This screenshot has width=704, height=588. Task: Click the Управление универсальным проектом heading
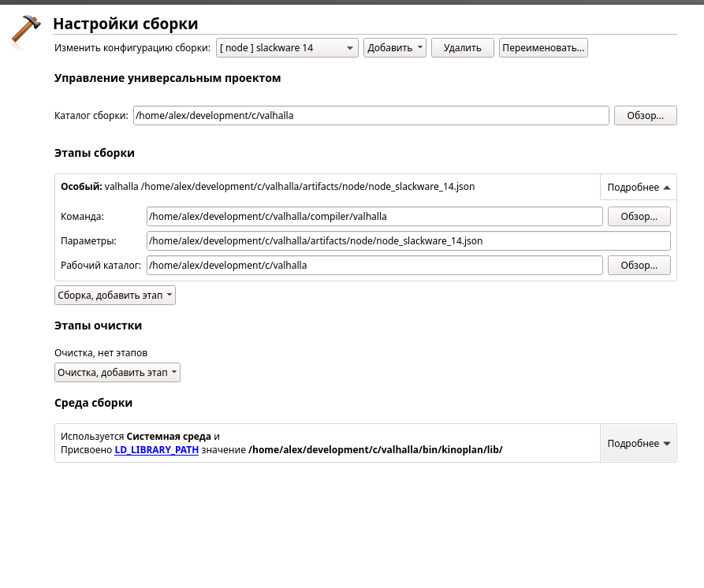pos(167,78)
